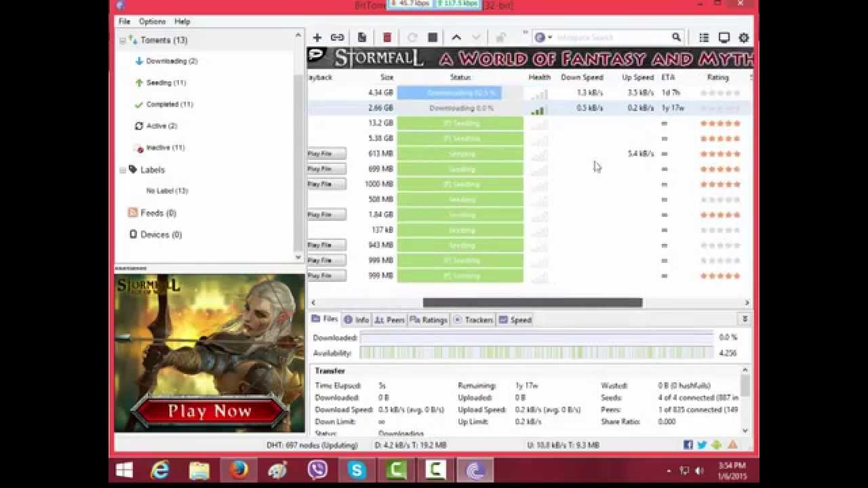Select Devices (0) in the sidebar
868x488 pixels.
point(161,235)
